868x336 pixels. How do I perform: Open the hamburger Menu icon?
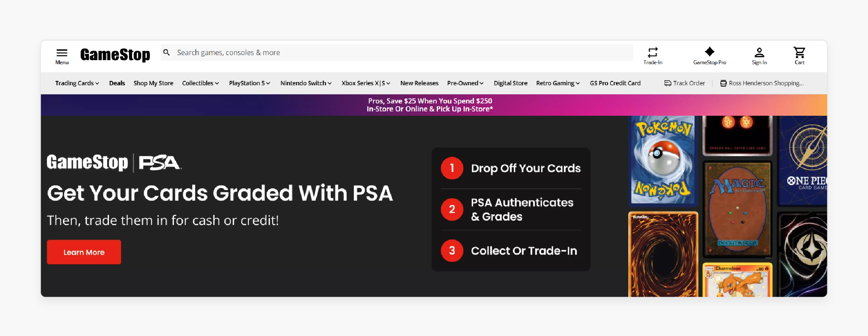(62, 53)
